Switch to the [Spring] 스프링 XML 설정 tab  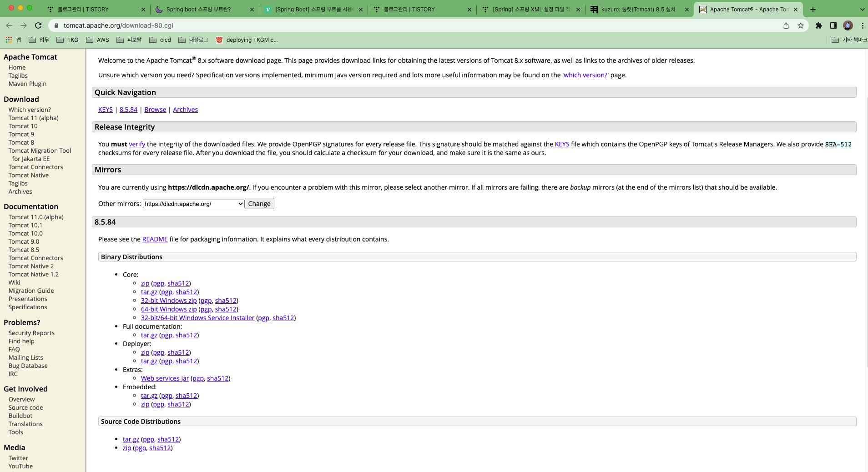click(x=530, y=9)
